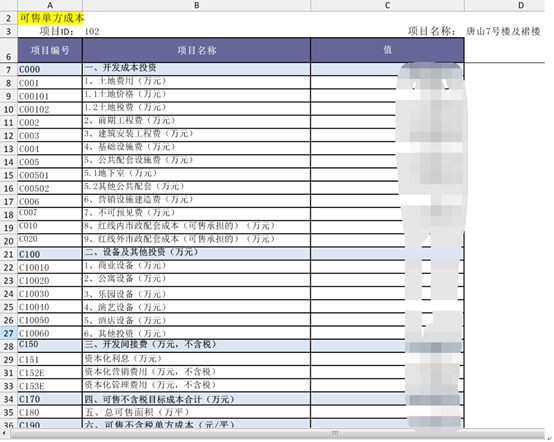Select column B header
This screenshot has width=554, height=442.
[196, 5]
